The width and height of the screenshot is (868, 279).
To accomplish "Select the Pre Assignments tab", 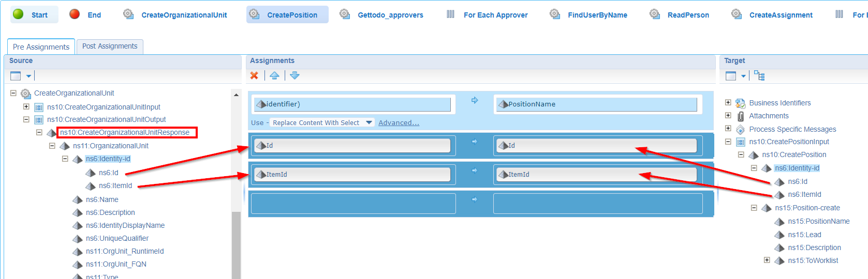I will 41,47.
